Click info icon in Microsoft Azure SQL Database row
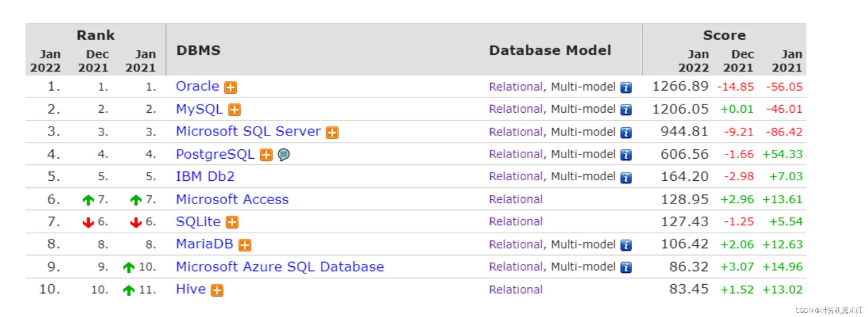 click(626, 268)
